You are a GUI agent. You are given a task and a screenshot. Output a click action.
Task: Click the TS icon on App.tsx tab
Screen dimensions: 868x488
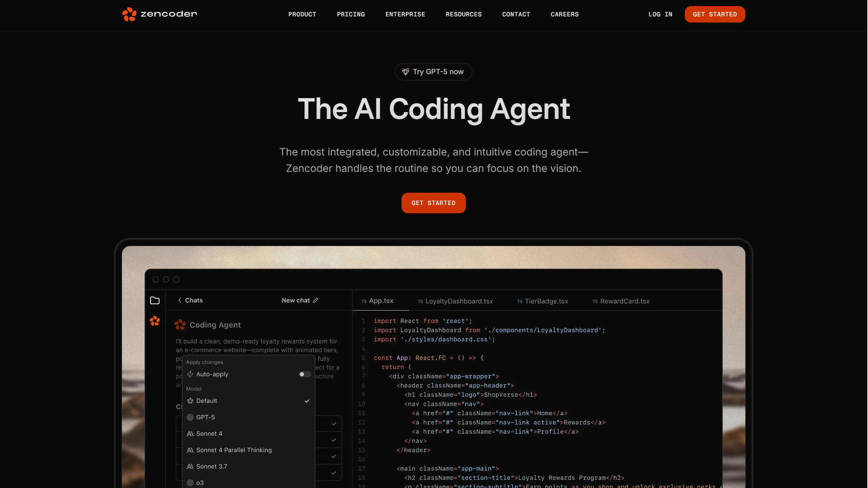click(x=364, y=301)
